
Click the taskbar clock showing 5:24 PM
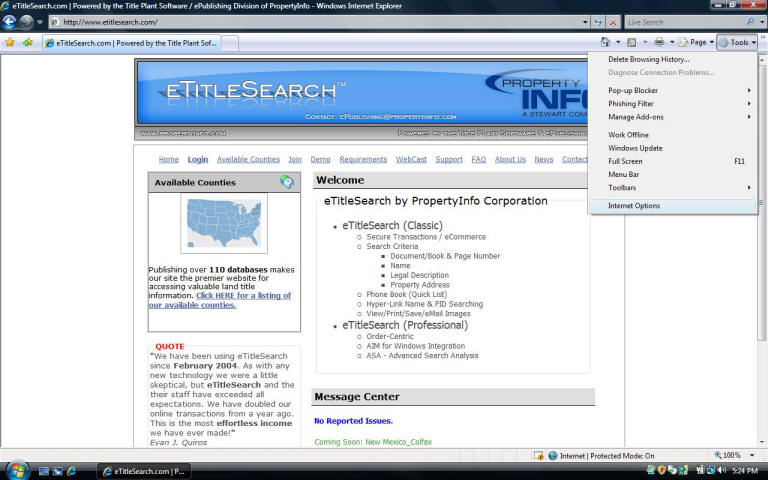[744, 471]
